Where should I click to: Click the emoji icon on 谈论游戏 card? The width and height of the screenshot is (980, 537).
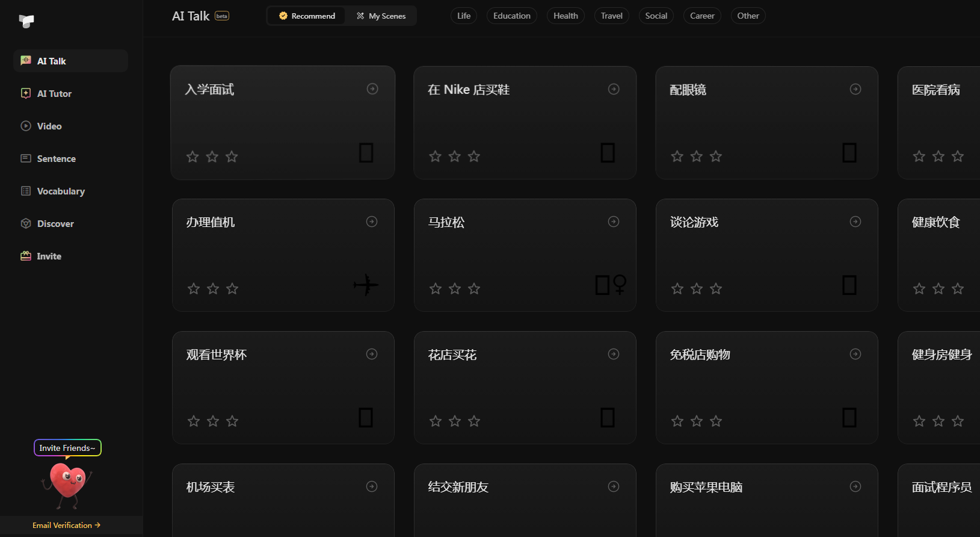point(849,285)
